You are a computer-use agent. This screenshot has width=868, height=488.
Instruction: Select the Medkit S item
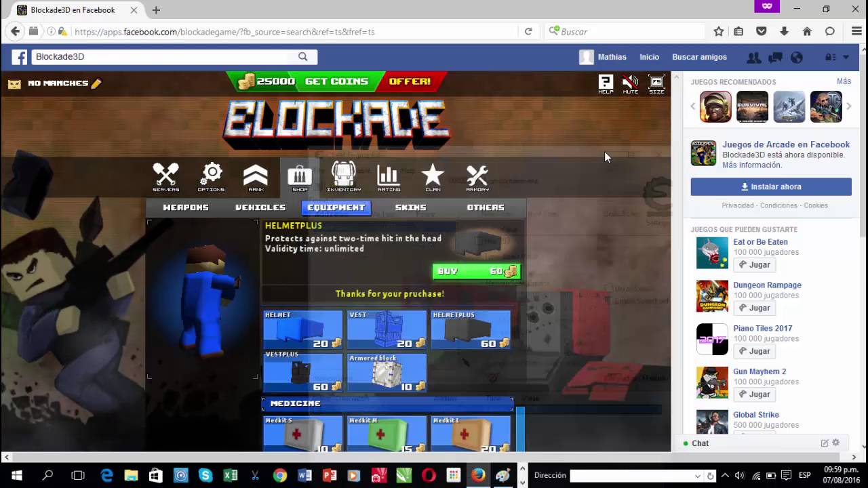pyautogui.click(x=303, y=434)
